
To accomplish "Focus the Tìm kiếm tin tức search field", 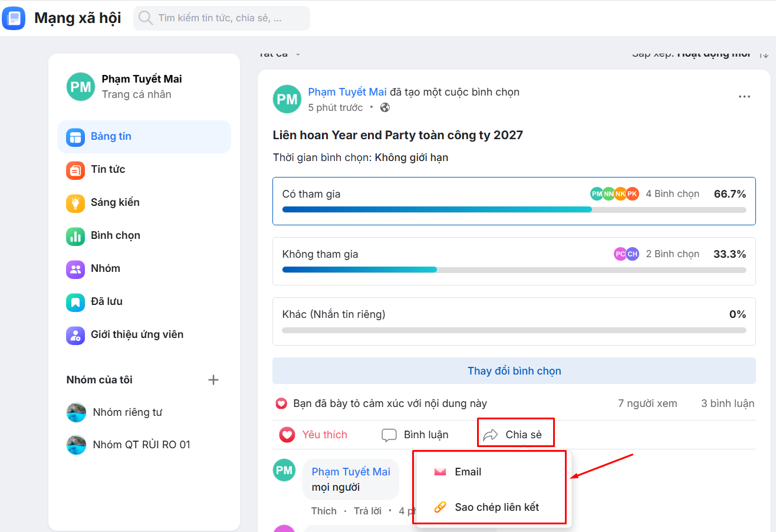I will click(222, 18).
